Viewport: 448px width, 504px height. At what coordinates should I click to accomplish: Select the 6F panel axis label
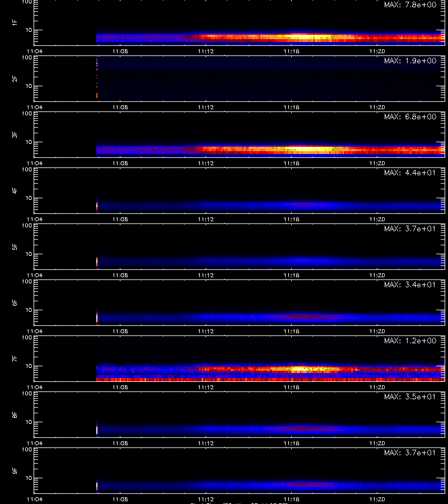pos(15,302)
